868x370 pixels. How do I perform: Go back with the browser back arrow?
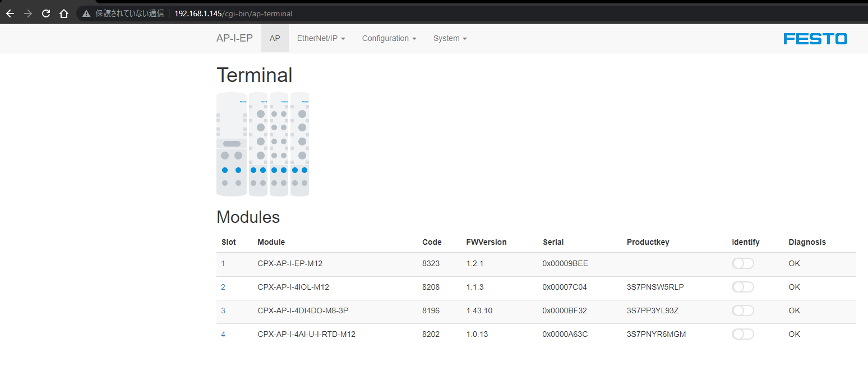coord(10,13)
